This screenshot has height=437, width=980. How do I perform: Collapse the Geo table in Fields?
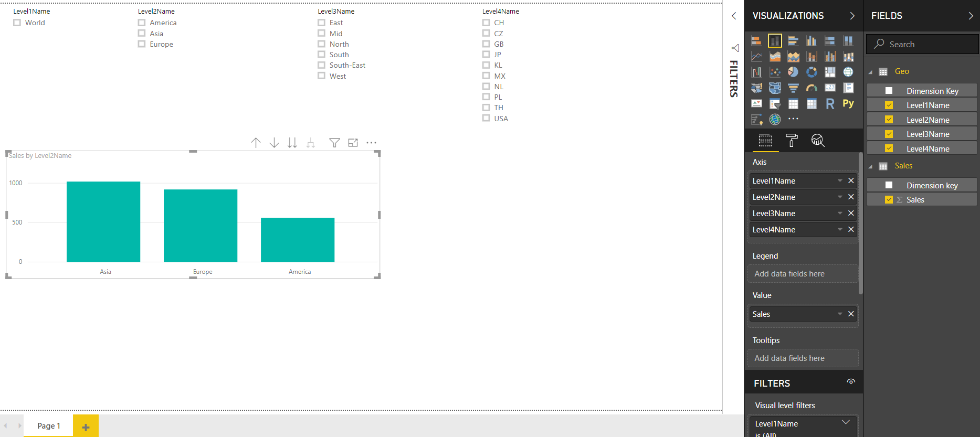870,72
